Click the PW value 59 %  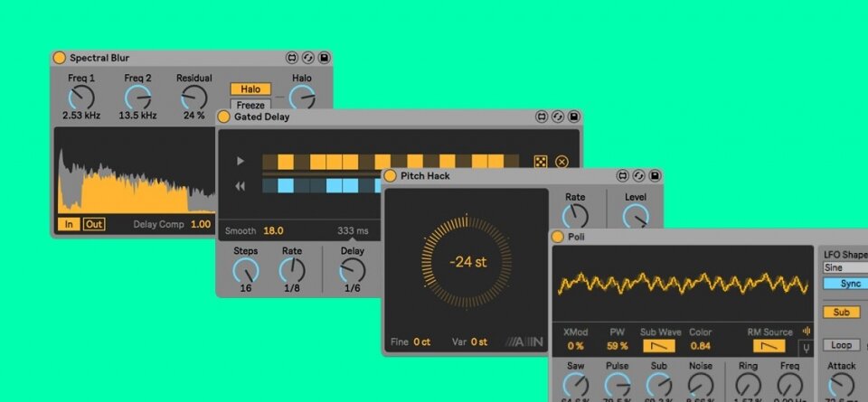tap(618, 346)
